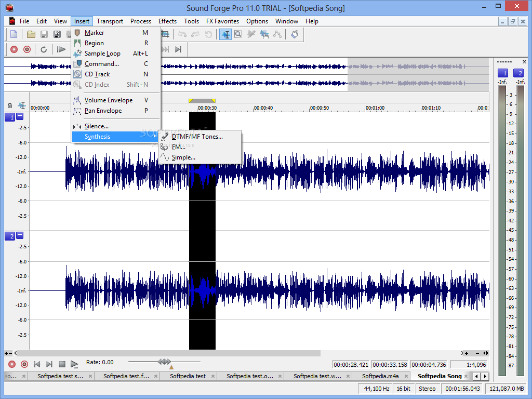Select DTMF/MF Tones... synthesis option
This screenshot has width=532, height=399.
coord(200,137)
